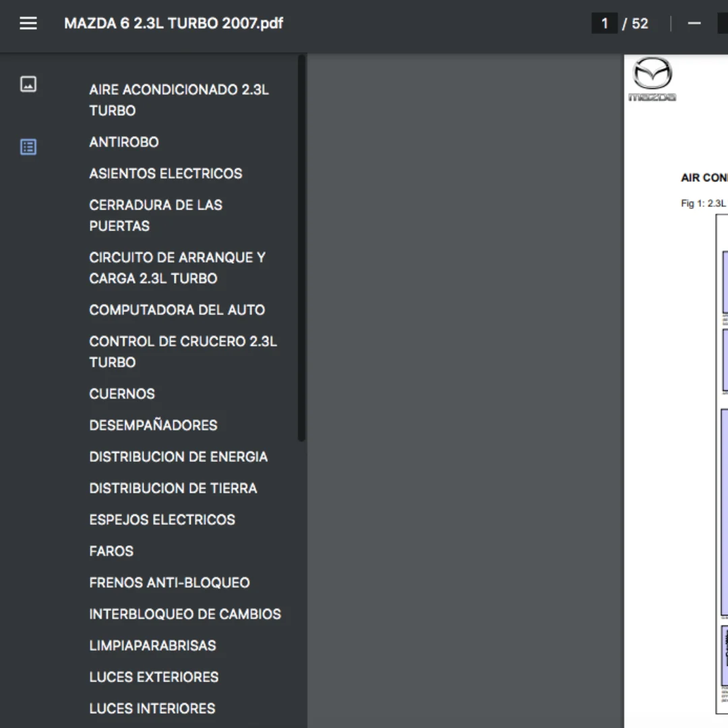The width and height of the screenshot is (728, 728).
Task: Toggle the sidebar hamburger menu
Action: coord(28,23)
